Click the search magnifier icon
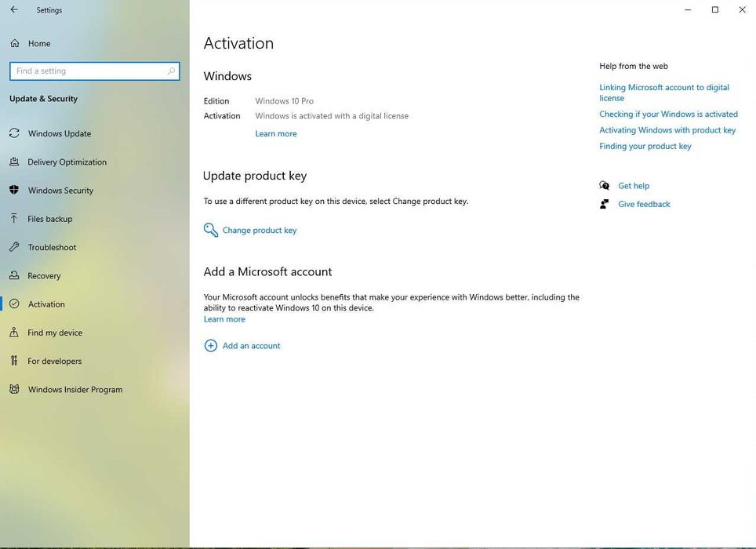The image size is (756, 549). tap(171, 71)
